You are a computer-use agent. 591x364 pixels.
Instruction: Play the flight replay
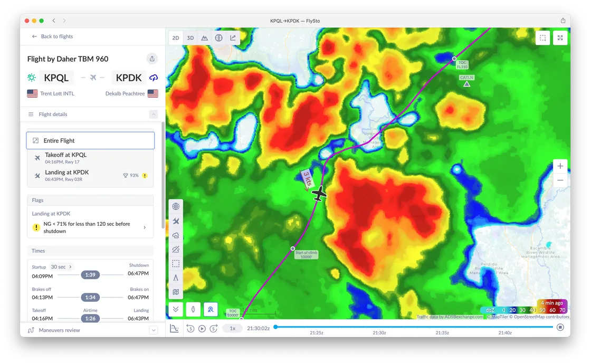coord(202,329)
